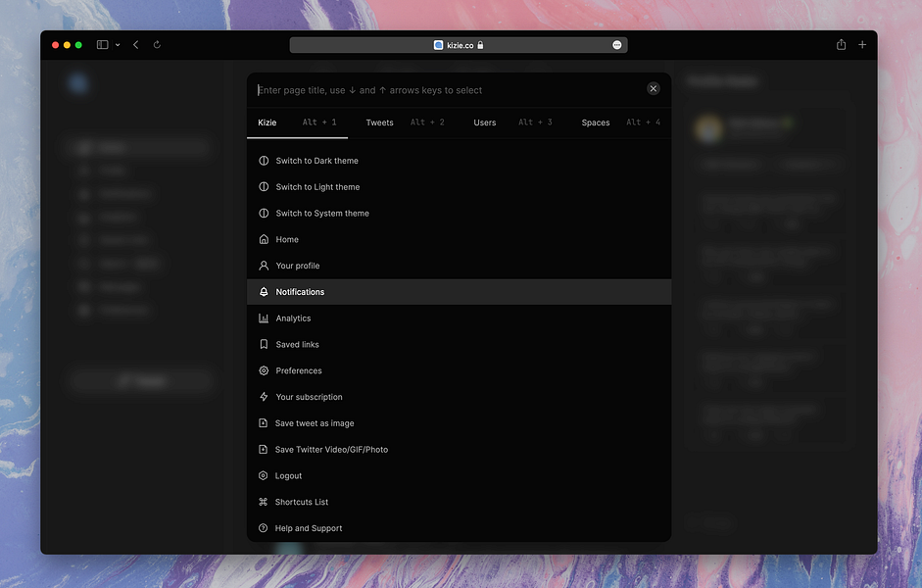Click the Alt + 3 shortcut hint

tap(535, 122)
